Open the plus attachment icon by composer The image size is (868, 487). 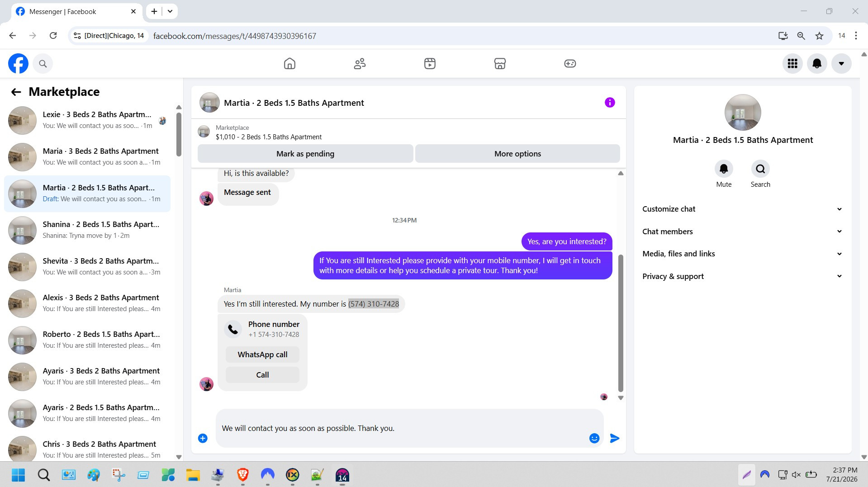click(x=203, y=438)
